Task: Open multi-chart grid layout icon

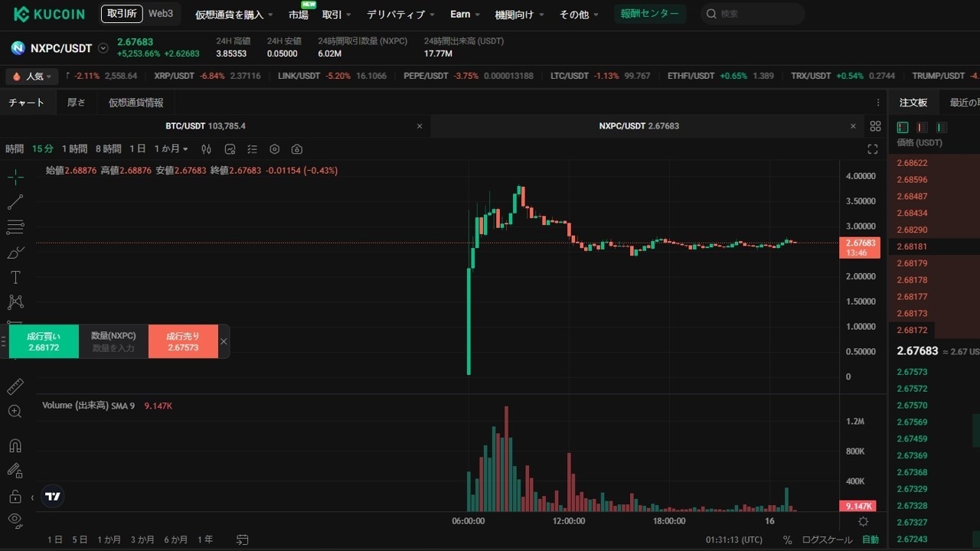Action: [876, 126]
